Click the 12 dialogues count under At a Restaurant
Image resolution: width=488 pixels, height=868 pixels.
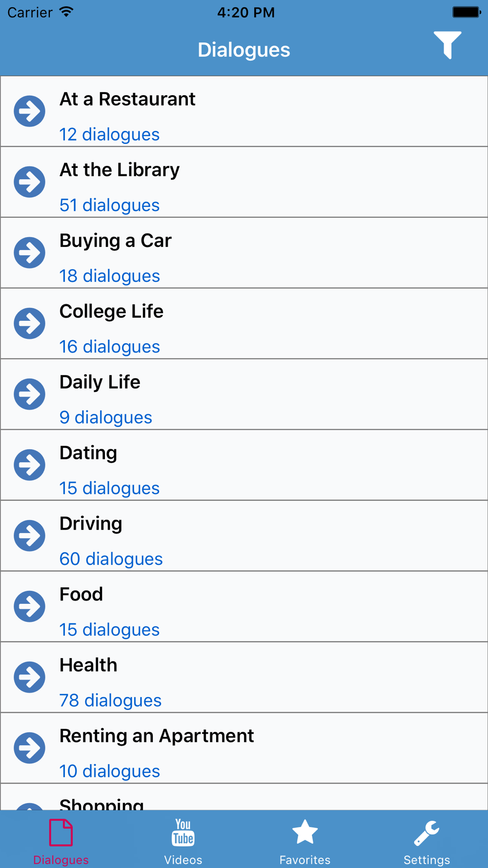pyautogui.click(x=109, y=134)
